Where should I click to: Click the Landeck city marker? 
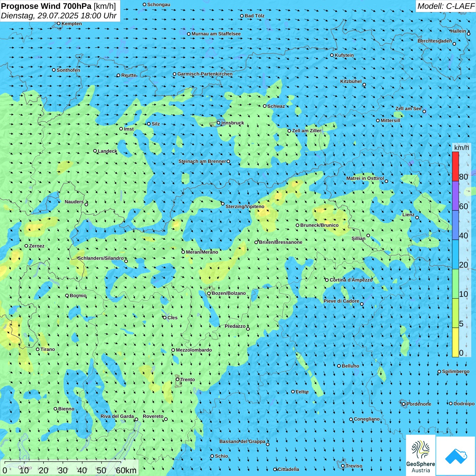click(x=95, y=151)
